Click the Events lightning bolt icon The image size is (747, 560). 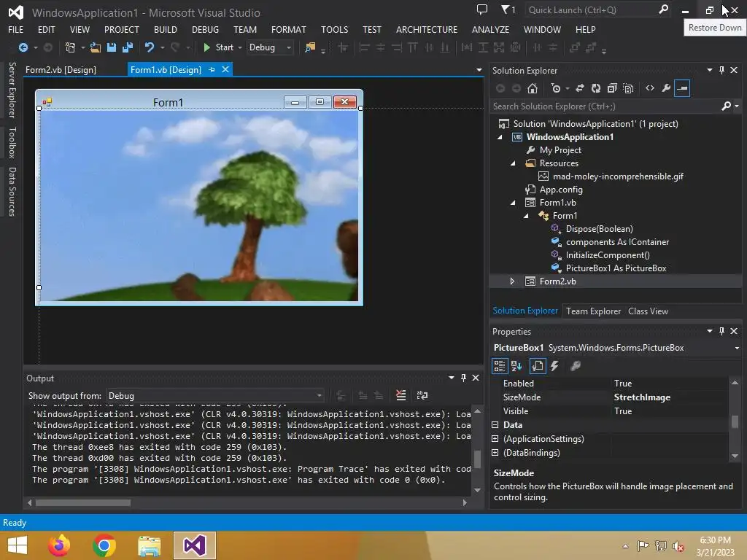click(554, 366)
